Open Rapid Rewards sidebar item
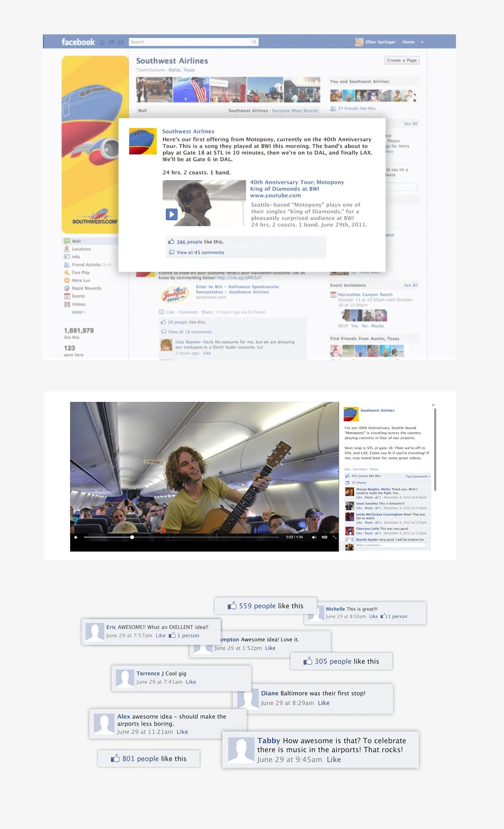 [x=87, y=288]
